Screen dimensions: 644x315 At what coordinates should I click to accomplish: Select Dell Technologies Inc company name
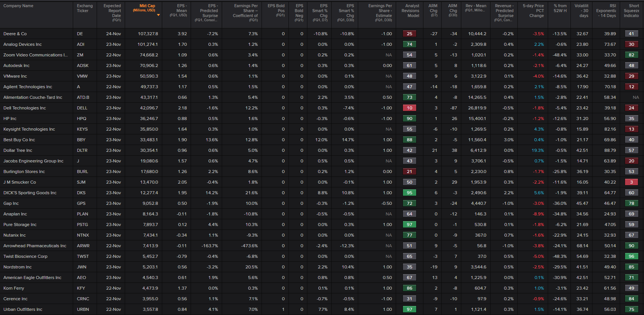pyautogui.click(x=25, y=108)
